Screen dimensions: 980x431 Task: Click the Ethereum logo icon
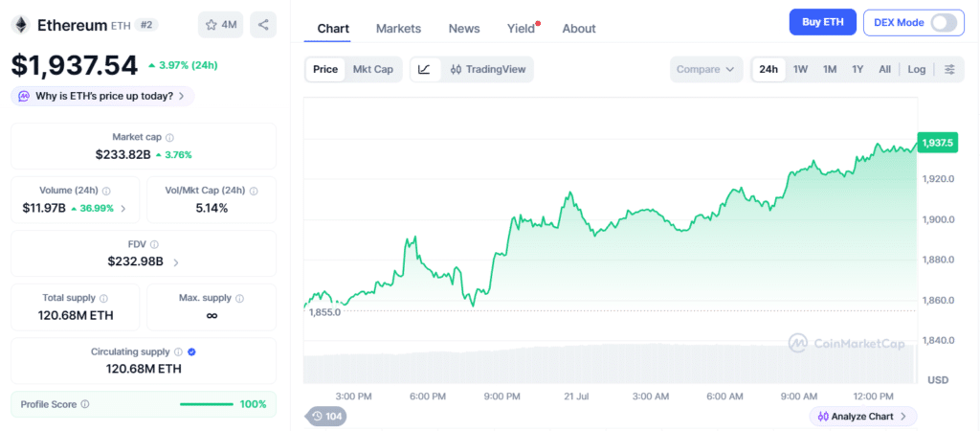(x=21, y=25)
